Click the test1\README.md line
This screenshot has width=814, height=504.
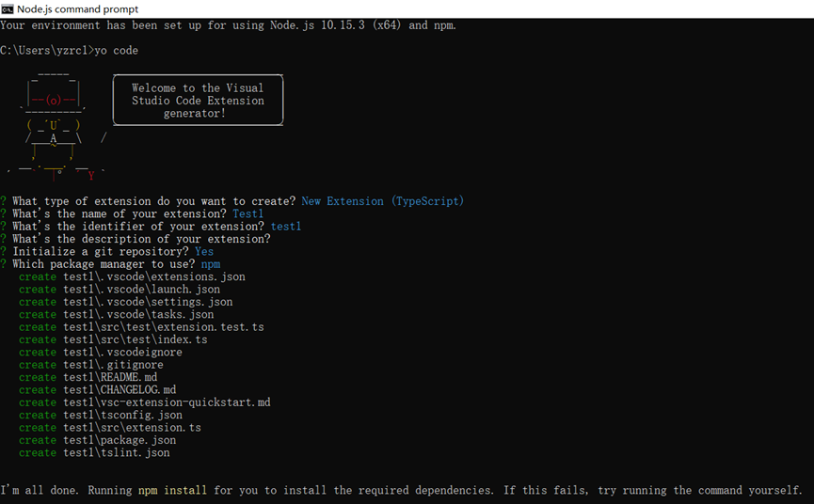pos(110,377)
